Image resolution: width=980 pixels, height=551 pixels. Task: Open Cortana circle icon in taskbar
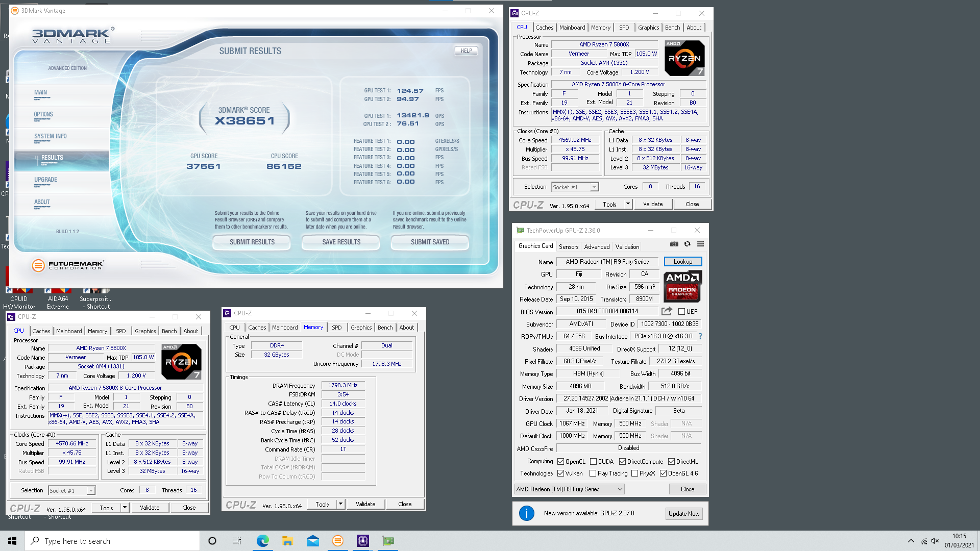212,541
